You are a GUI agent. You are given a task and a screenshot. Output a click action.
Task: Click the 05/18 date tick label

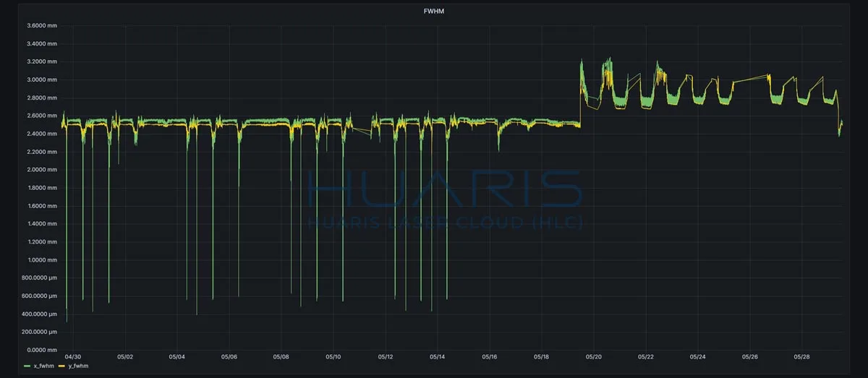pos(541,356)
